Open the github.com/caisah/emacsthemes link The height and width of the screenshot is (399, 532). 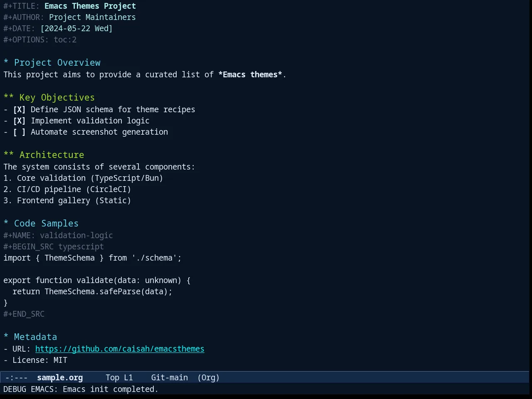tap(120, 349)
